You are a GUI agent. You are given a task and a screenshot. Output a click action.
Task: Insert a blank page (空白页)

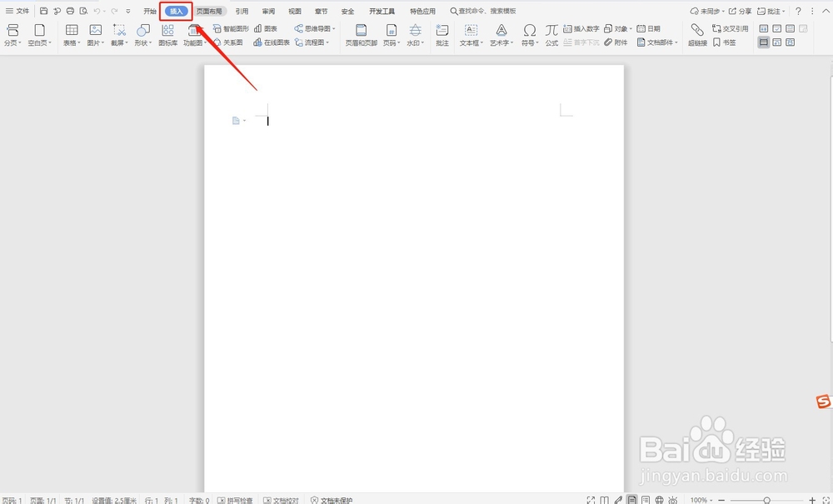[39, 34]
